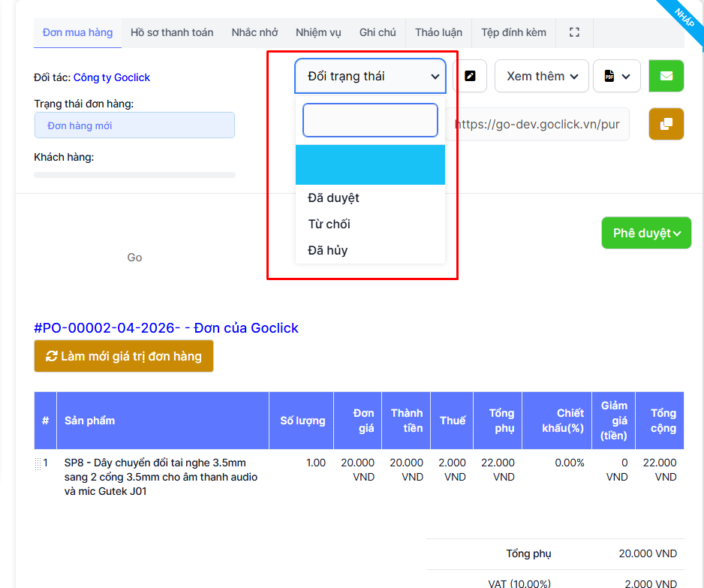This screenshot has width=704, height=588.
Task: Select the Đã hủy status option
Action: coord(328,250)
